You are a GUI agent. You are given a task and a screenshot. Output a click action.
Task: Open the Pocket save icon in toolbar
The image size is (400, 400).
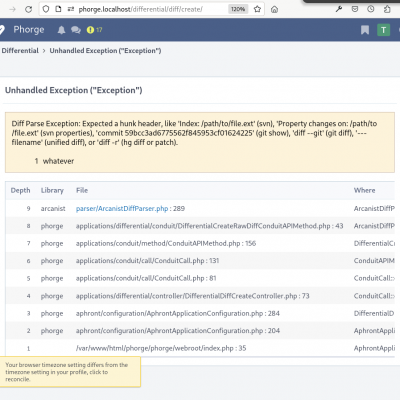[355, 9]
